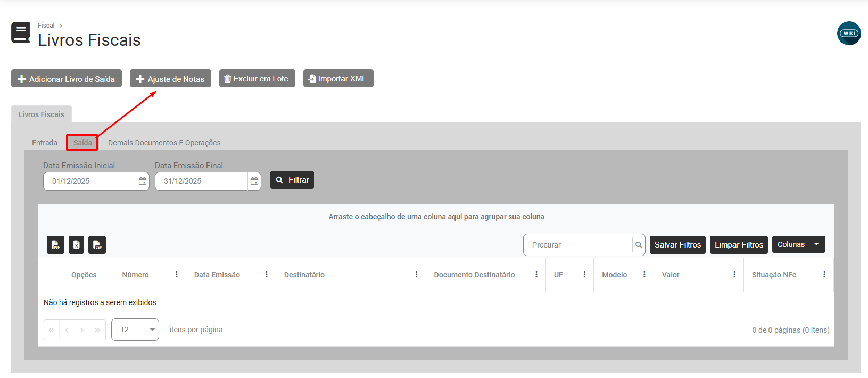Click Importar XML button
Image resolution: width=868 pixels, height=378 pixels.
click(338, 79)
